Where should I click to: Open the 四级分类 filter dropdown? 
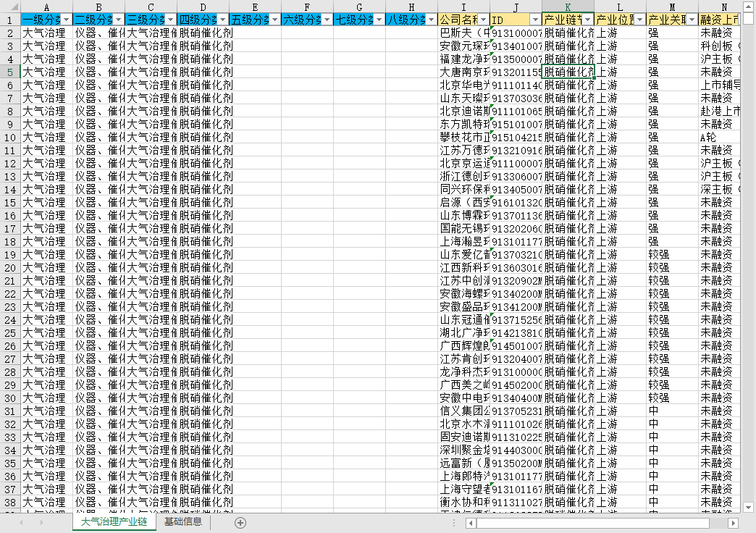pyautogui.click(x=223, y=20)
